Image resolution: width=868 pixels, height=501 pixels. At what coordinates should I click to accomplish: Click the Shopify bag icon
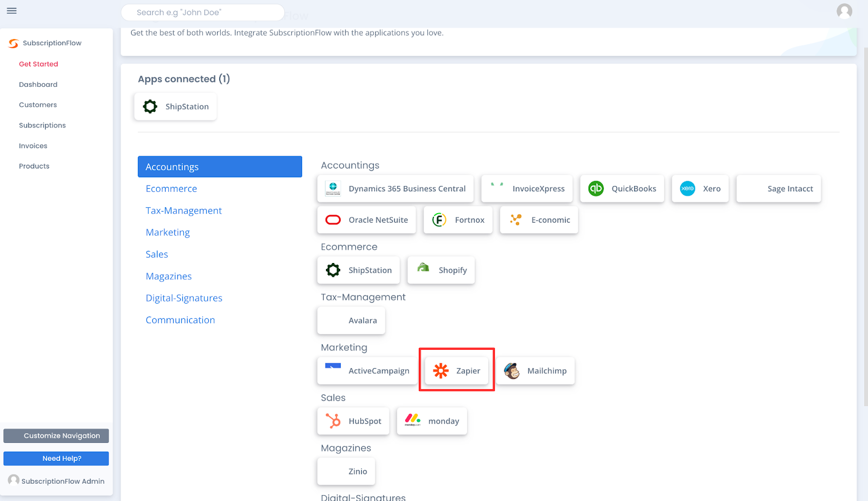(423, 268)
